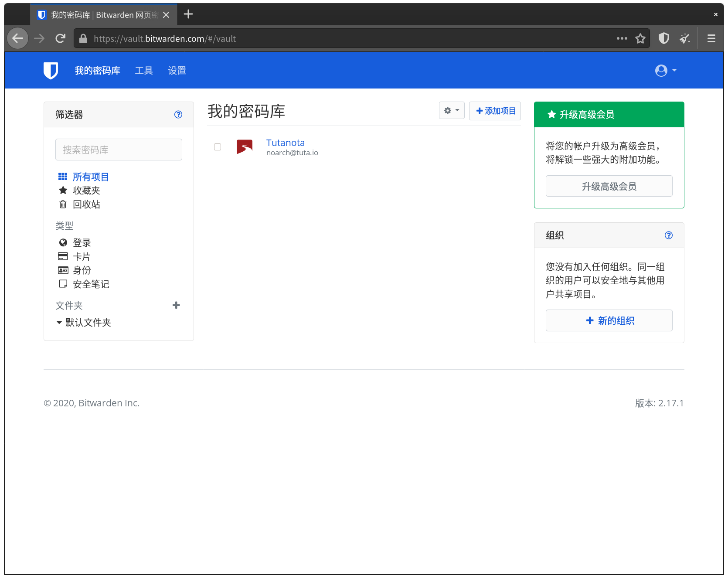Add a new folder with plus icon
This screenshot has width=728, height=579.
coord(176,305)
